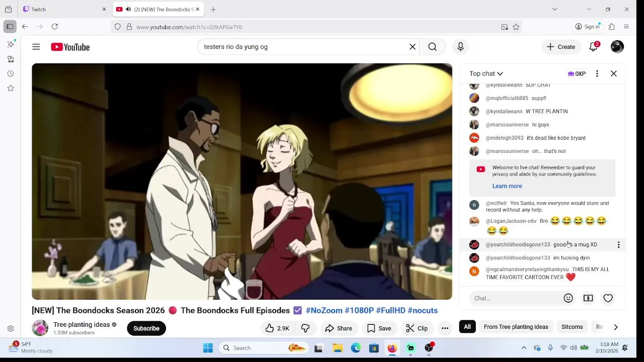Open File Explorer from the taskbar
This screenshot has height=362, width=644.
(338, 348)
